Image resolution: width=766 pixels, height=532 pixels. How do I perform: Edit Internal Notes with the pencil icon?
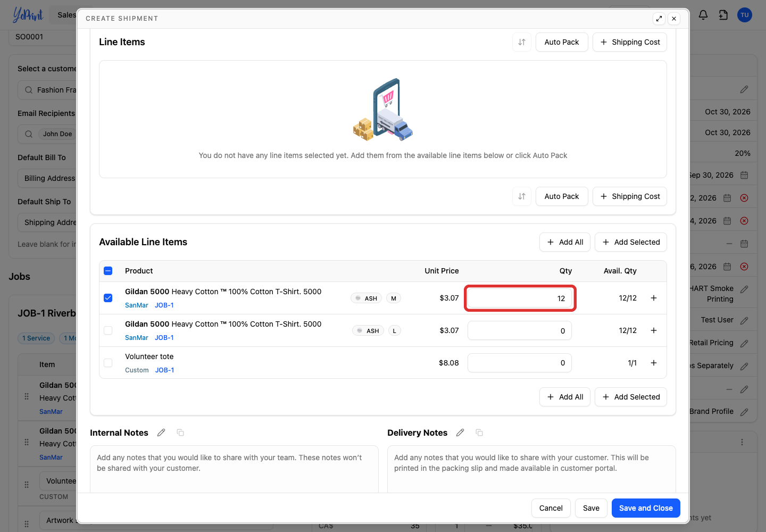click(x=161, y=433)
